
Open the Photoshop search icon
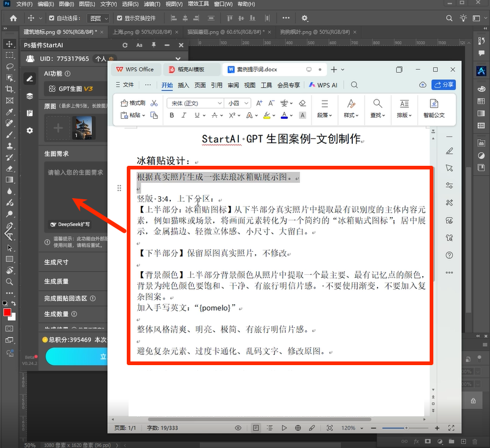click(449, 18)
